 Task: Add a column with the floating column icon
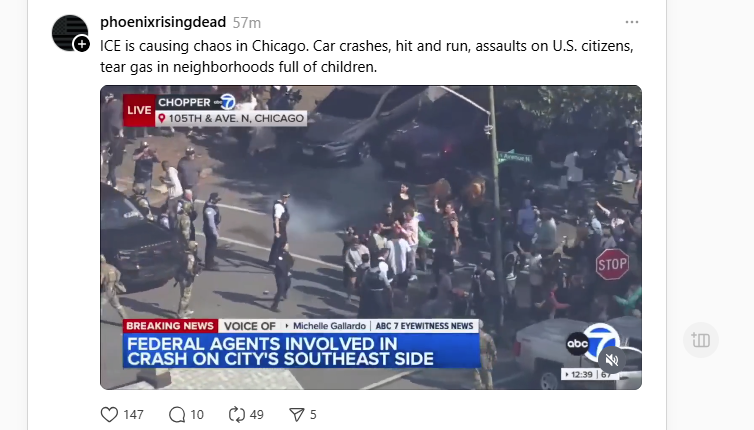click(701, 340)
